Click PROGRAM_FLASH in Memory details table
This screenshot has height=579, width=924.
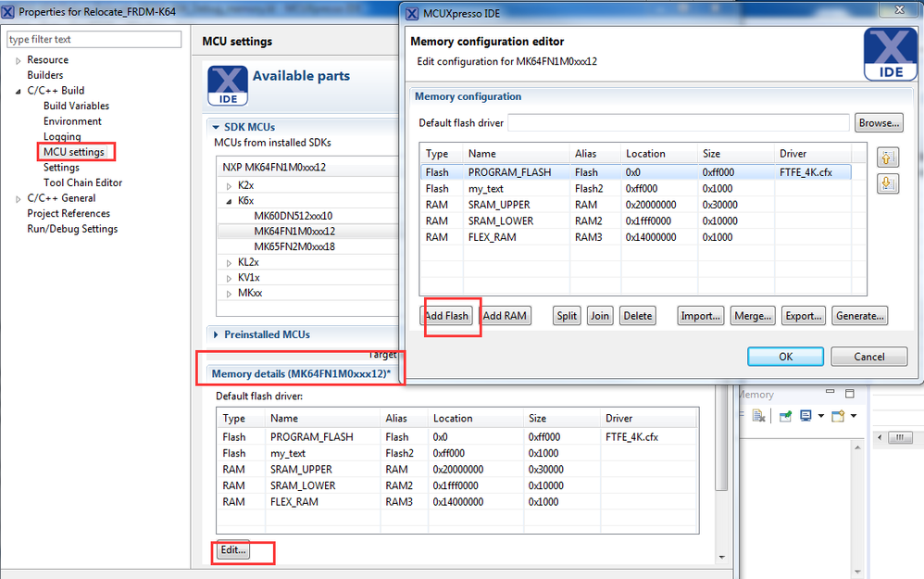(x=312, y=437)
